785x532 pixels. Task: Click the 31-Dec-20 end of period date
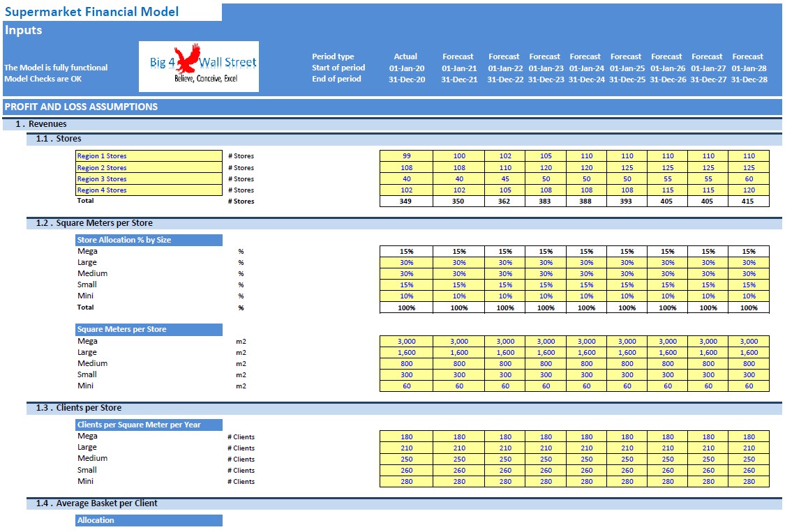pos(407,79)
